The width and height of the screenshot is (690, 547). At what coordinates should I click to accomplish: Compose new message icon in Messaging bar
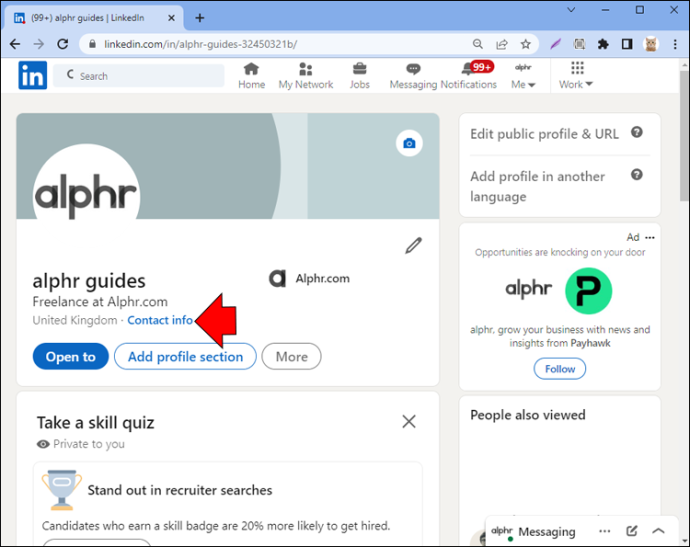pos(631,531)
